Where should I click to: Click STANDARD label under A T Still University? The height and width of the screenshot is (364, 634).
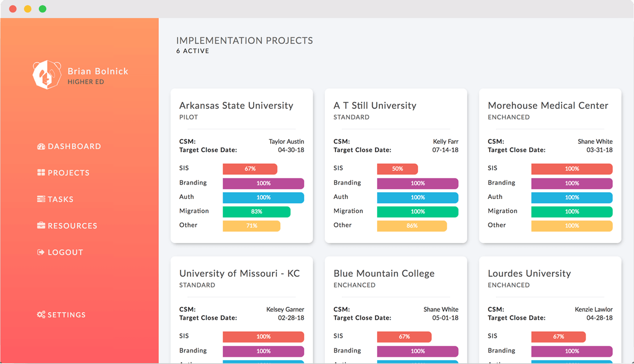pos(351,117)
